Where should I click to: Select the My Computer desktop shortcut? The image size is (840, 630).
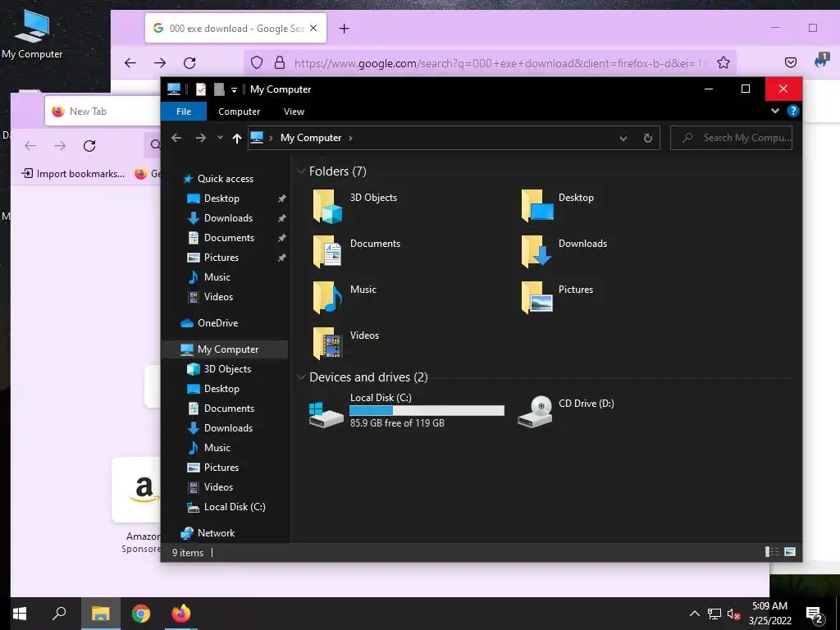coord(32,34)
